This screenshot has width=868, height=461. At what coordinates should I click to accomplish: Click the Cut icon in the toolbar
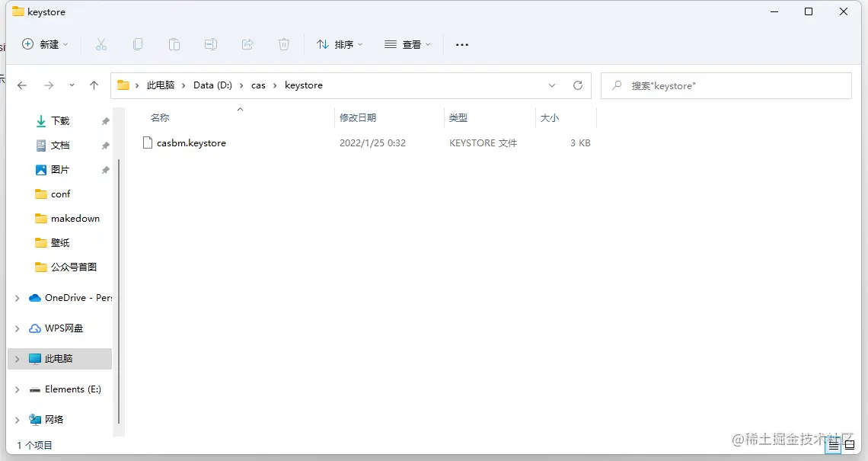pos(101,44)
